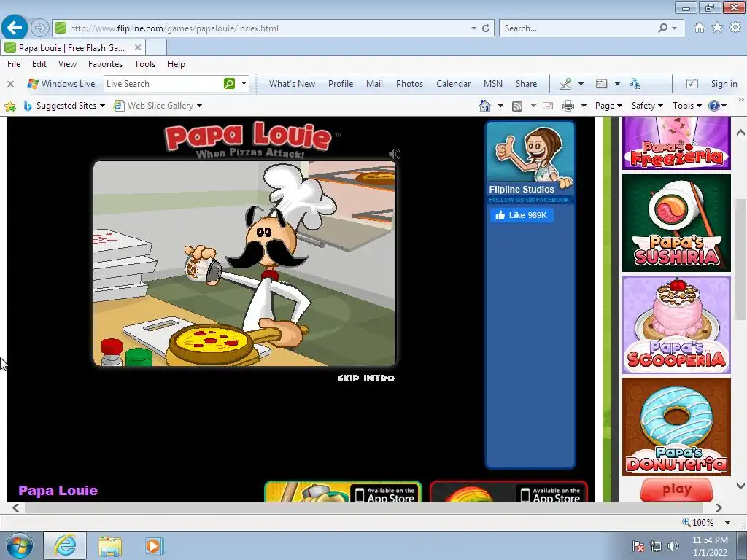747x560 pixels.
Task: Click the right arrow of horizontal scrollbar
Action: [x=719, y=507]
